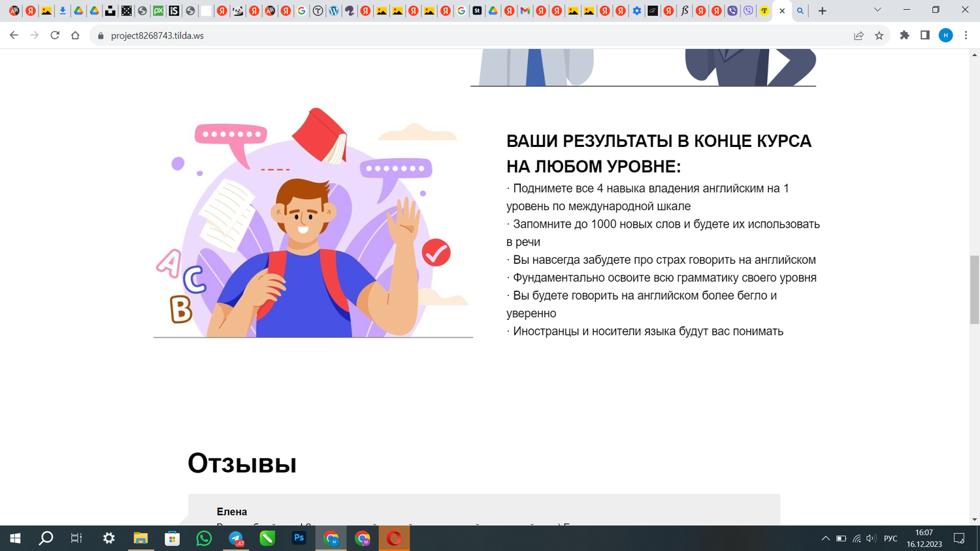The image size is (980, 551).
Task: Expand the tab search chevron
Action: point(877,10)
